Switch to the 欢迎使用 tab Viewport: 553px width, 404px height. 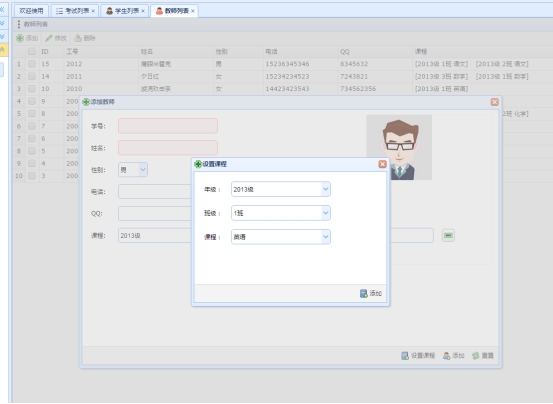(31, 11)
